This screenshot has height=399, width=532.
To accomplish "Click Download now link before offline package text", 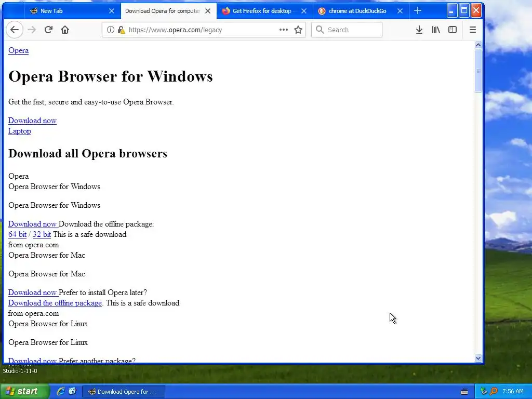I will coord(33,224).
